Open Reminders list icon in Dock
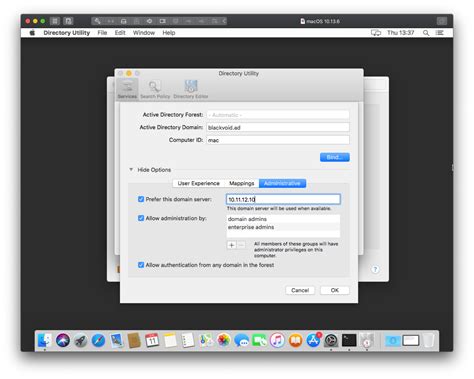The image size is (474, 379). point(188,340)
